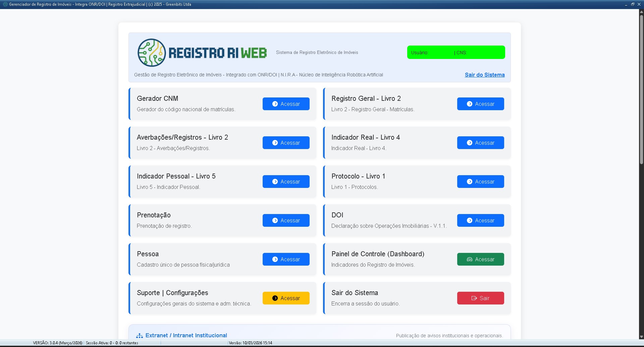Image resolution: width=644 pixels, height=347 pixels.
Task: Click the arrow icon inside Gerador CNM's Acessar button
Action: [274, 104]
